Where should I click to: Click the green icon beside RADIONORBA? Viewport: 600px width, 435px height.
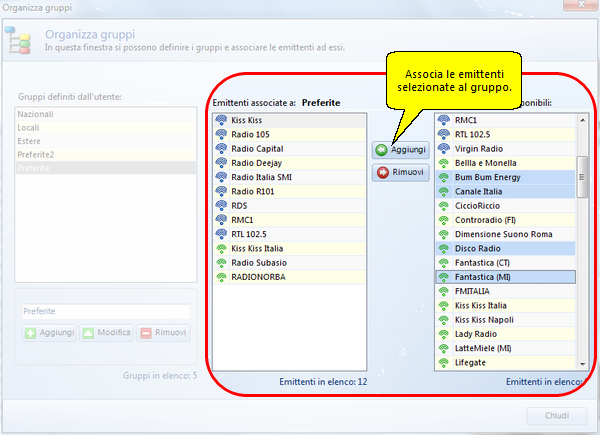[221, 277]
